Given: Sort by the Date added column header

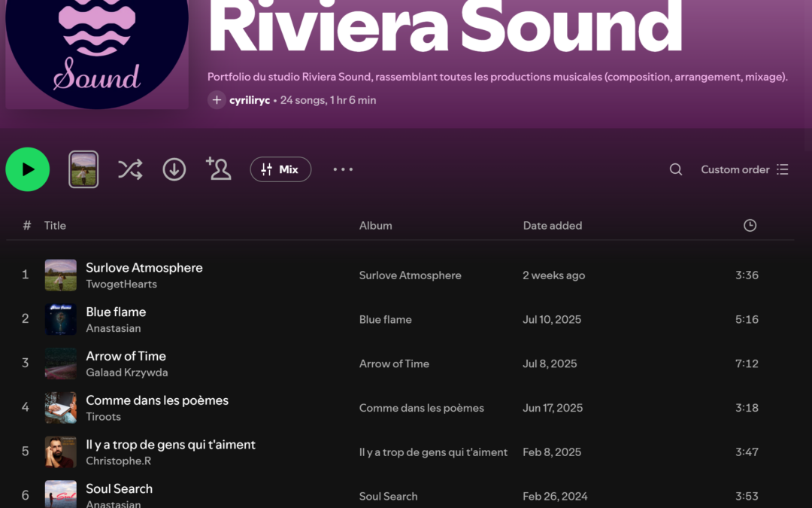Looking at the screenshot, I should point(552,226).
